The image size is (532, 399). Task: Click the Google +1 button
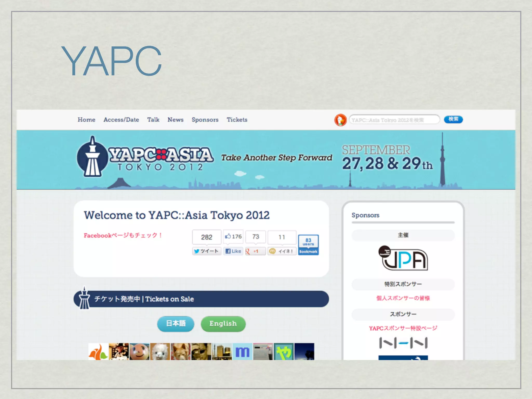point(255,251)
